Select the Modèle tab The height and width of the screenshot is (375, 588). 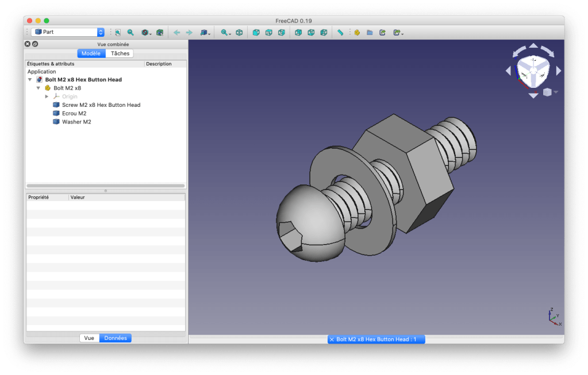(91, 53)
